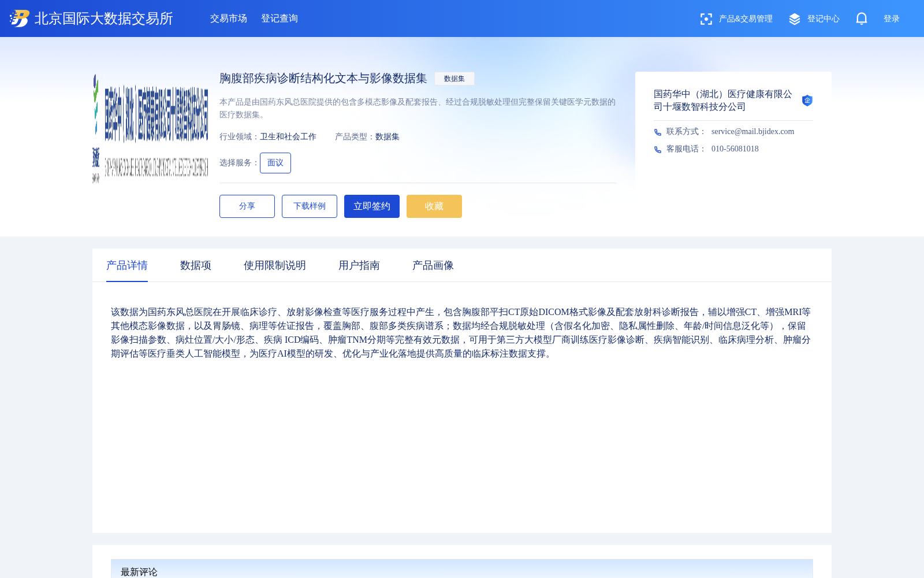Switch to the 产品画像 tab
924x578 pixels.
point(433,265)
